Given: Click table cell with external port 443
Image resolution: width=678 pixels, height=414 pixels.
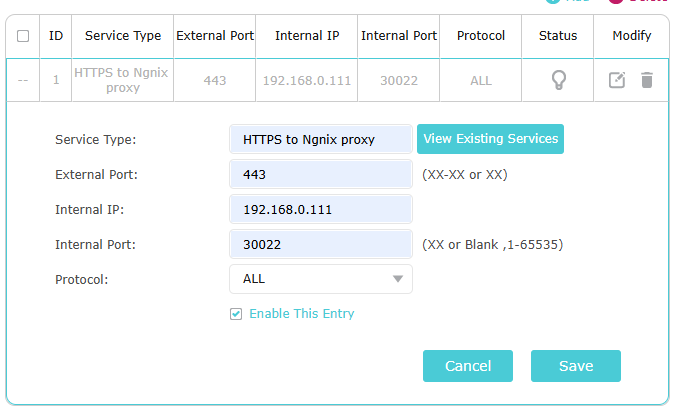Looking at the screenshot, I should click(x=215, y=80).
